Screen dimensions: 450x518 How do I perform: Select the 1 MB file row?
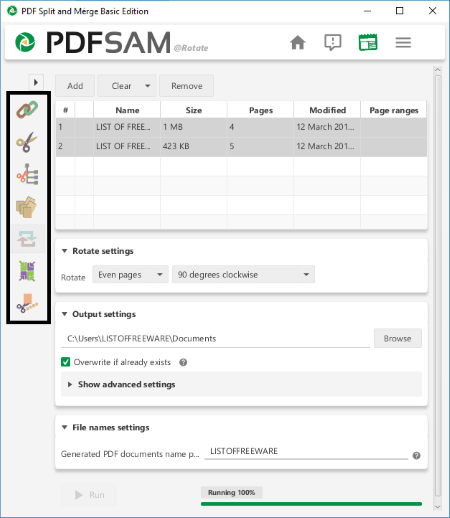point(241,127)
